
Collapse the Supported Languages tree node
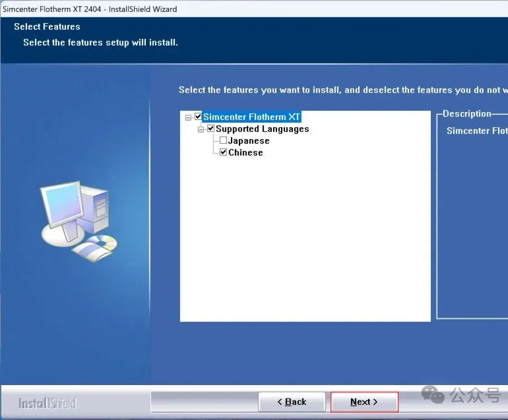(x=201, y=129)
